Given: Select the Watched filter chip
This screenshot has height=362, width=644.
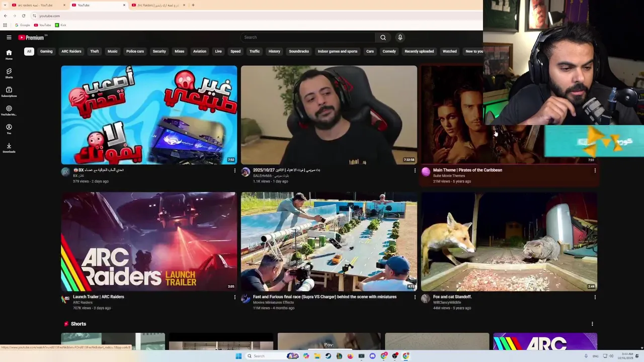Looking at the screenshot, I should tap(450, 51).
